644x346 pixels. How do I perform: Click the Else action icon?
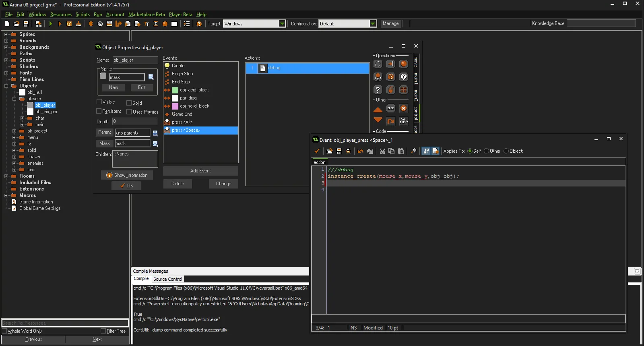click(390, 108)
